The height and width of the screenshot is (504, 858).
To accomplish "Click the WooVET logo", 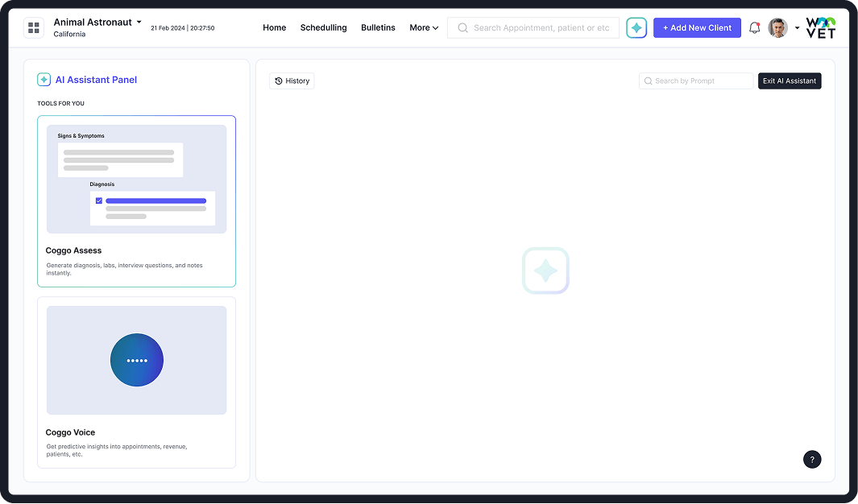I will (x=820, y=27).
